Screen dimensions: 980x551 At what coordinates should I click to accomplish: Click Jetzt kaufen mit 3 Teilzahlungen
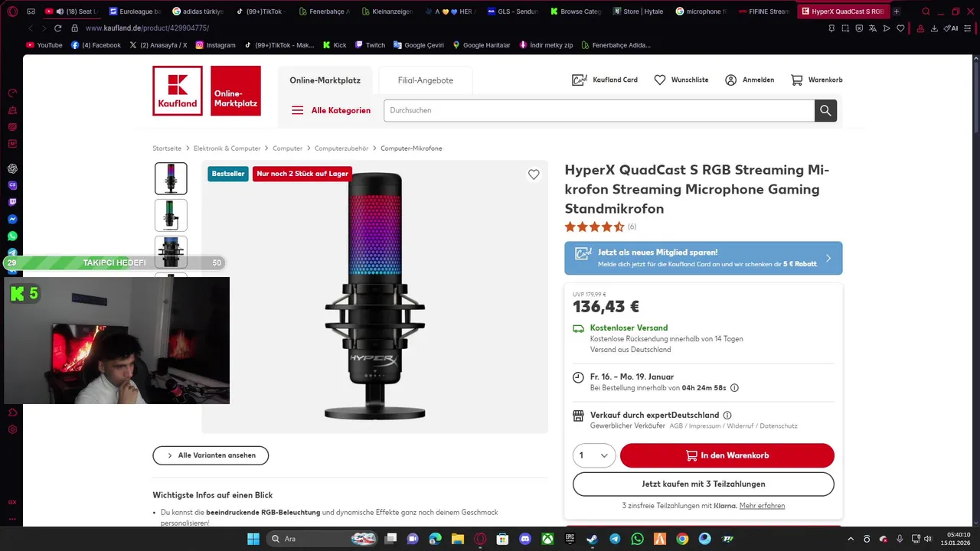click(x=704, y=484)
